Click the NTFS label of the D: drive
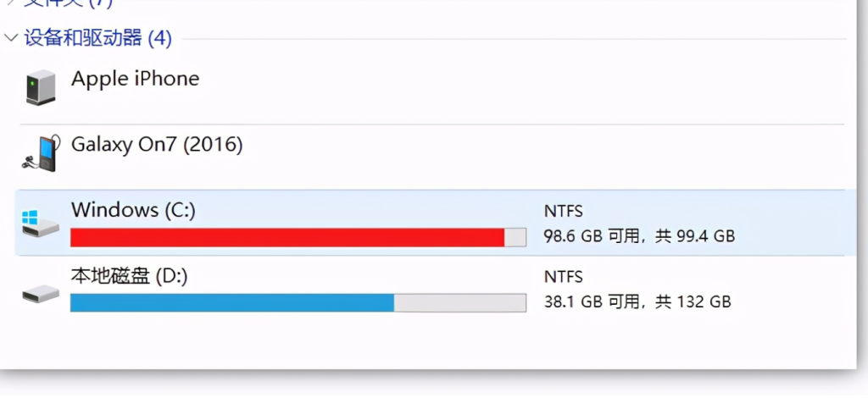 coord(563,276)
